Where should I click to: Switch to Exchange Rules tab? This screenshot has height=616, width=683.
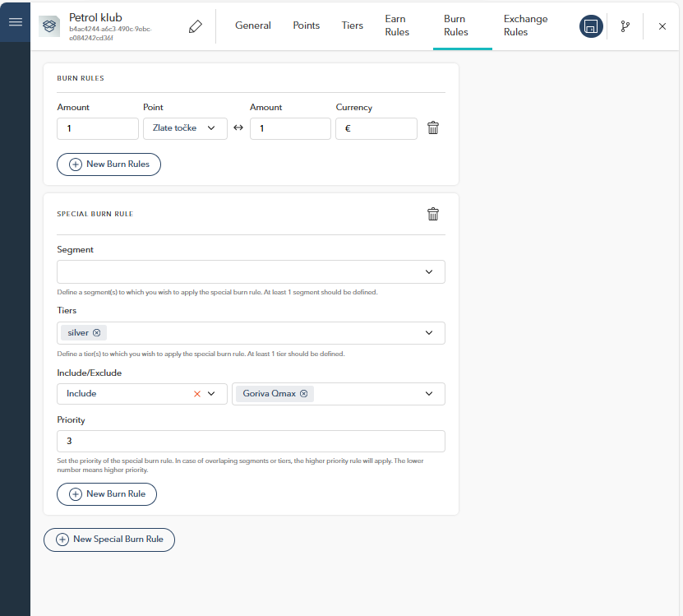(x=526, y=25)
